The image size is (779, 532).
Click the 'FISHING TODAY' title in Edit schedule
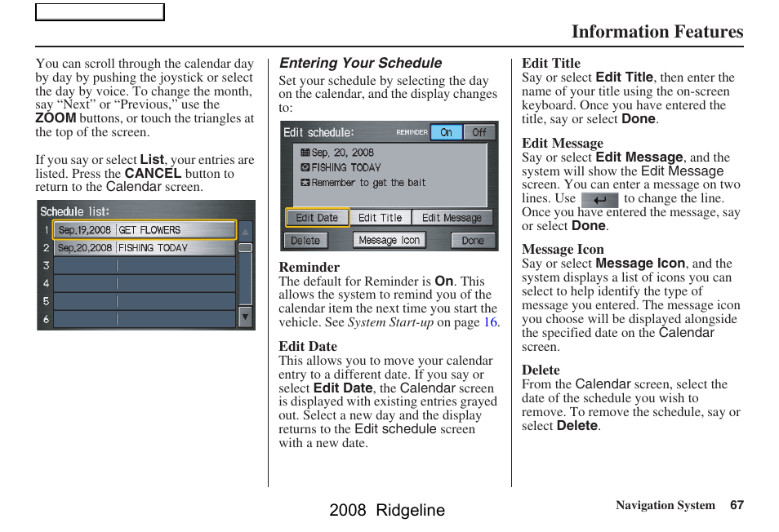[x=345, y=168]
